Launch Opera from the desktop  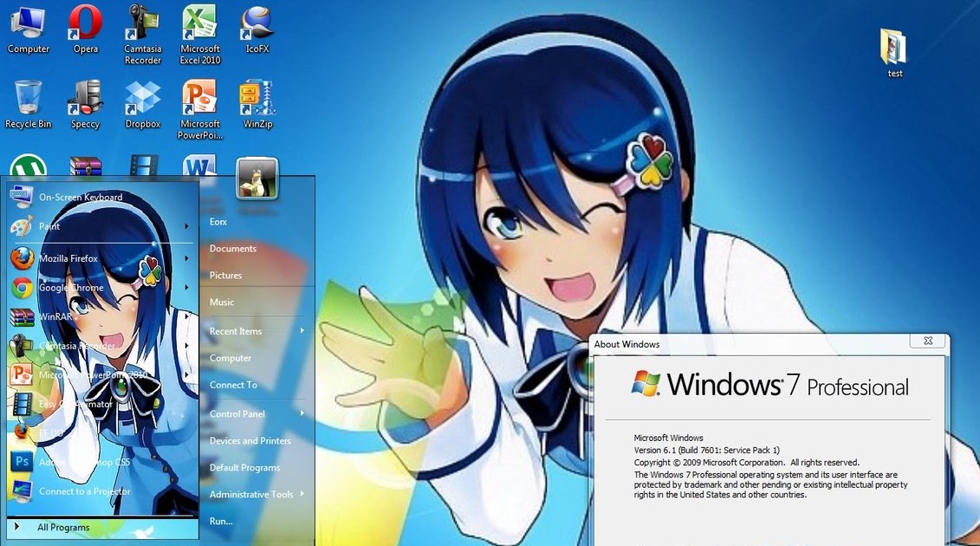[86, 31]
